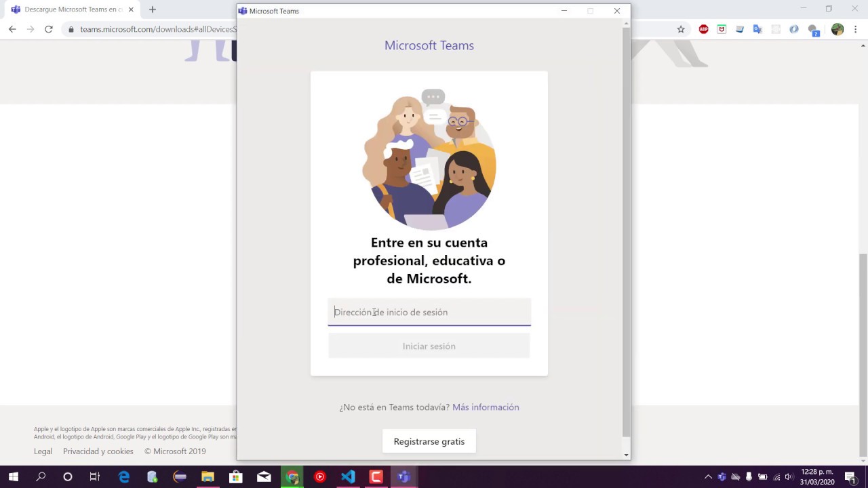This screenshot has width=868, height=488.
Task: Open File Explorer from the taskbar
Action: [208, 477]
